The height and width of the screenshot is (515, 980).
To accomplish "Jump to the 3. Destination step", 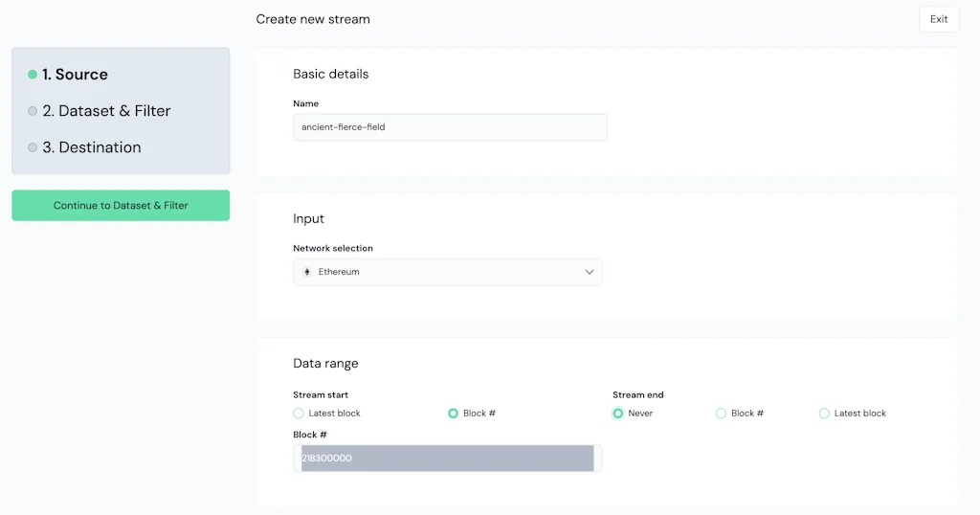I will [91, 147].
